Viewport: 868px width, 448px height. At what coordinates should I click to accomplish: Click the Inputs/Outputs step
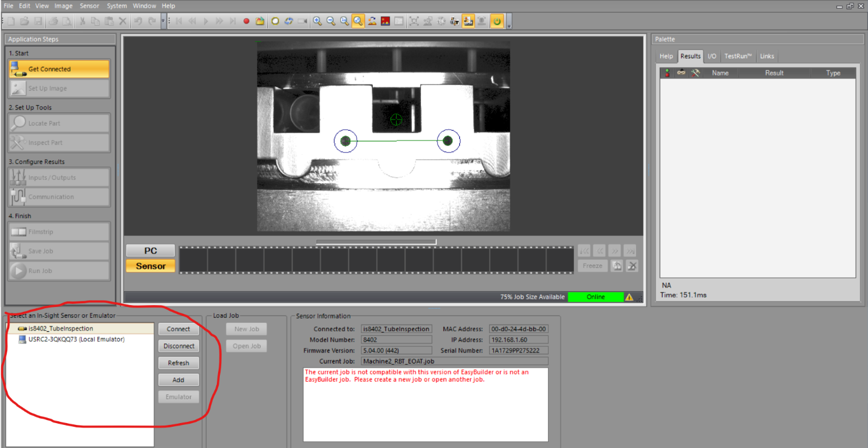coord(59,177)
